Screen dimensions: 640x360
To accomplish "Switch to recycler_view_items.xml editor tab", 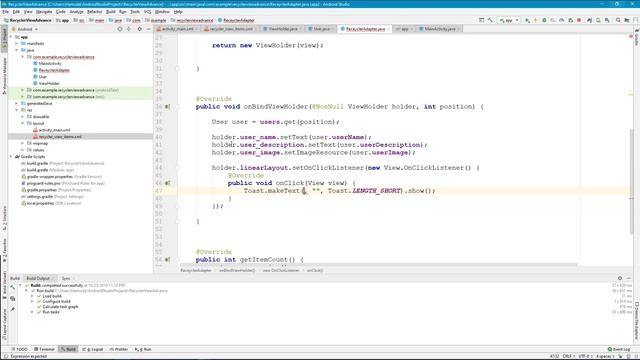I will (231, 29).
